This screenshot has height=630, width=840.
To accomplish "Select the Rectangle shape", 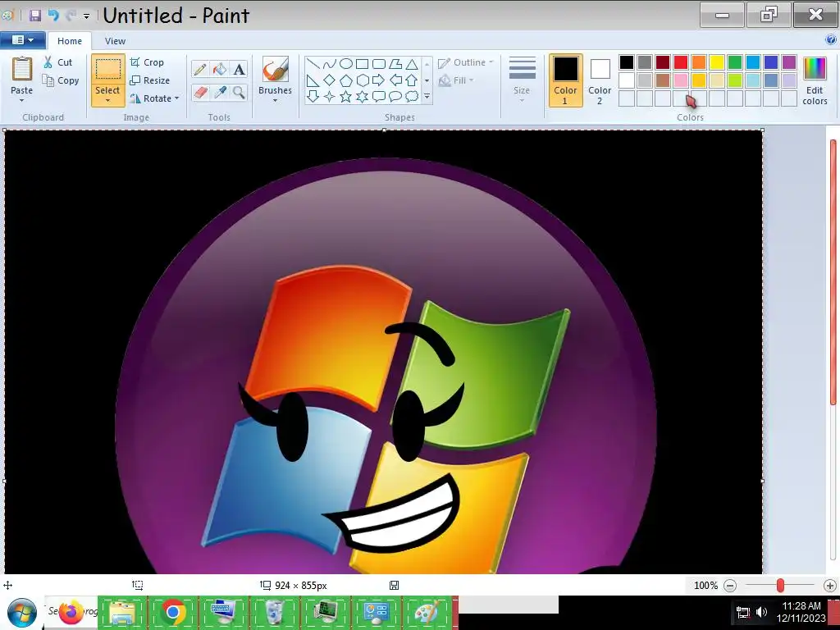I will pos(362,64).
